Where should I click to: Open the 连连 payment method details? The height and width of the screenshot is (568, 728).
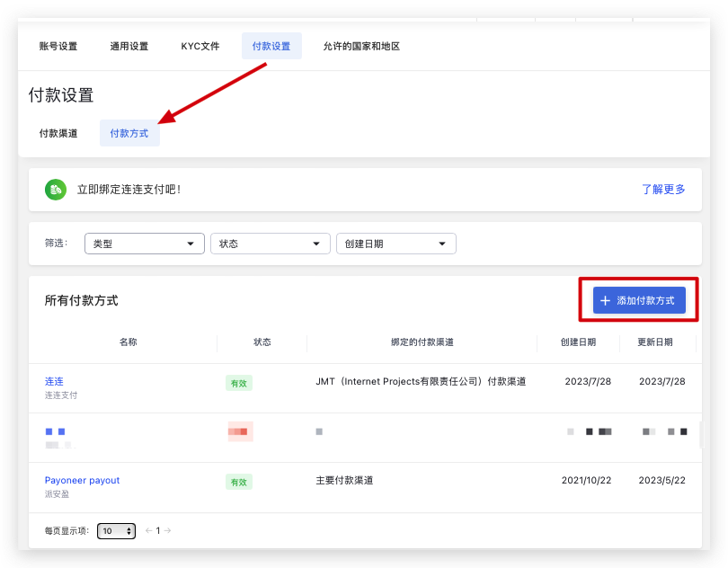(x=53, y=380)
